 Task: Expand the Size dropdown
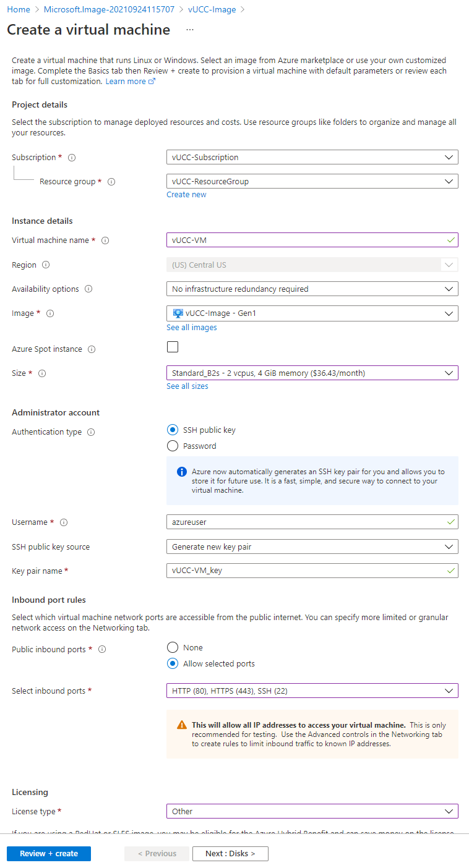312,373
